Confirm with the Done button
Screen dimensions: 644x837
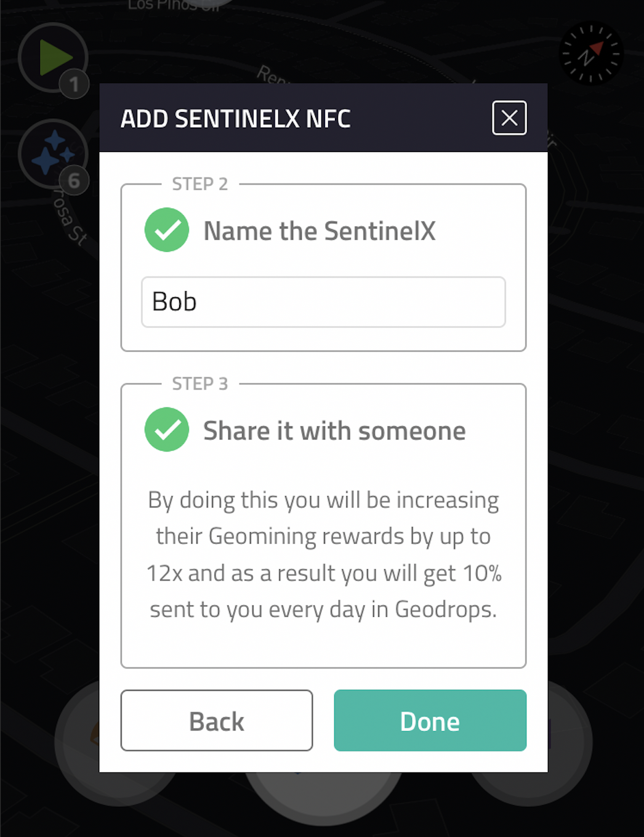tap(430, 721)
